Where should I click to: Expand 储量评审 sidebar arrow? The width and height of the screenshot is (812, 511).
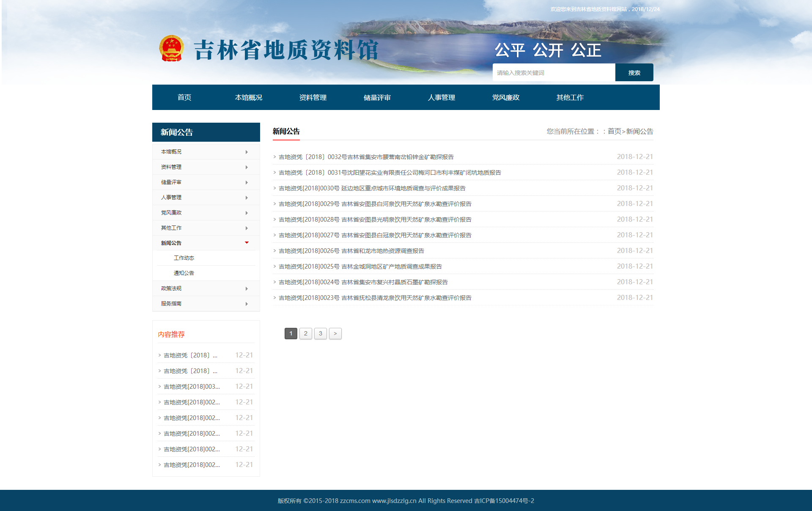(x=247, y=182)
